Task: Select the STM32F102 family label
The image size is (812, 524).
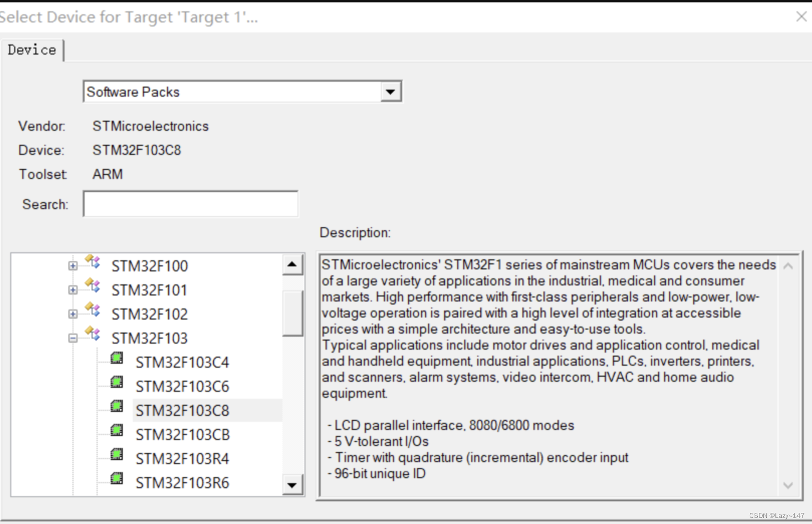Action: tap(150, 314)
